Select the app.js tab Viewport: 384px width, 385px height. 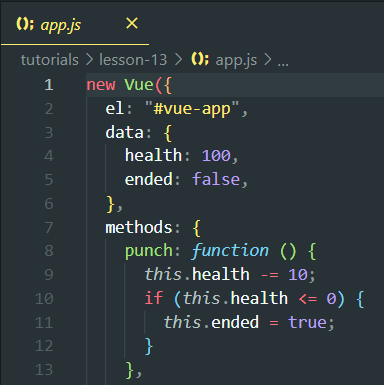click(75, 24)
